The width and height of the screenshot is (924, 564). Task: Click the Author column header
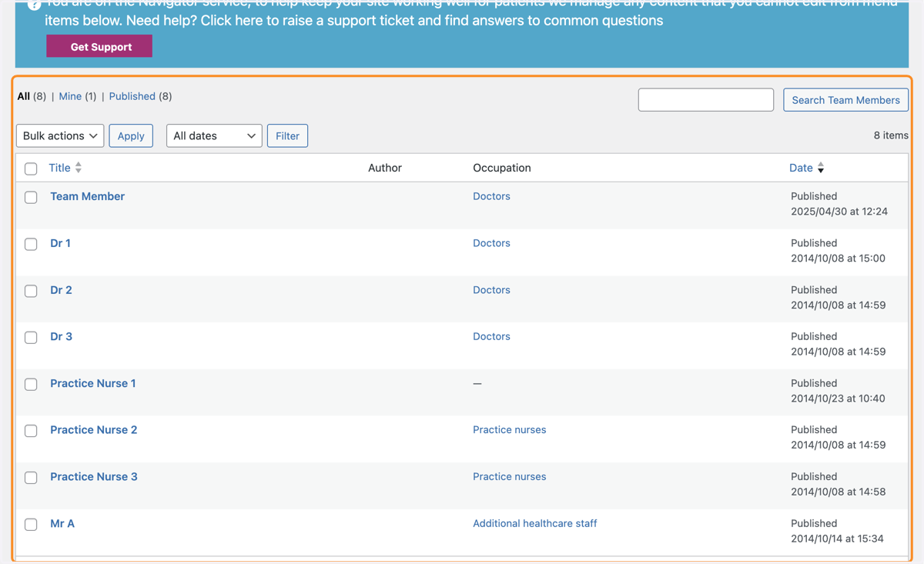pyautogui.click(x=385, y=168)
